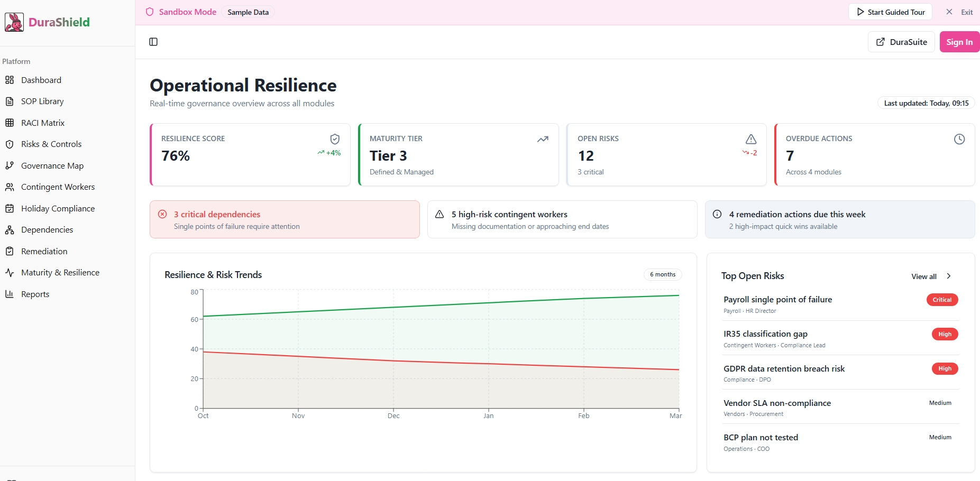
Task: Toggle the sidebar panel icon
Action: point(153,42)
